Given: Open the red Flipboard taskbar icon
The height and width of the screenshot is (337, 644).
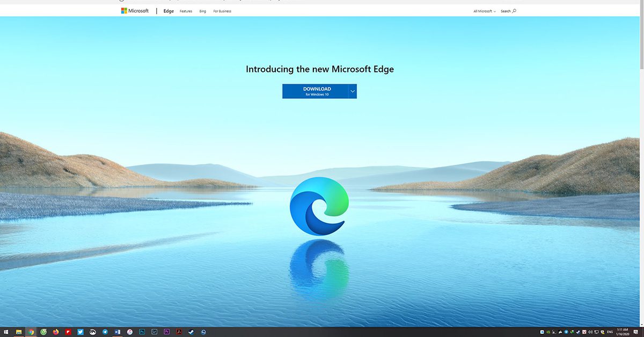Looking at the screenshot, I should click(x=68, y=332).
